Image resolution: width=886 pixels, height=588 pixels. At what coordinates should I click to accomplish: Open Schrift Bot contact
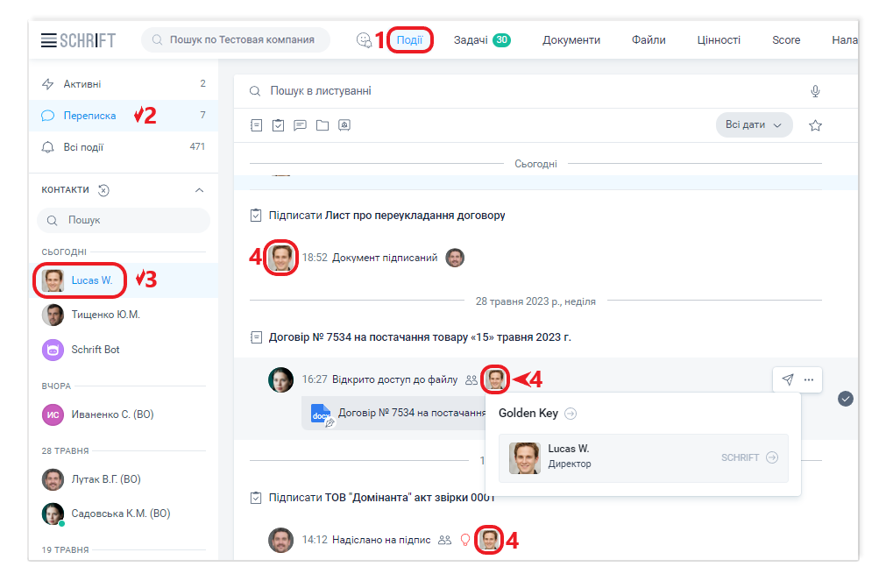point(124,350)
